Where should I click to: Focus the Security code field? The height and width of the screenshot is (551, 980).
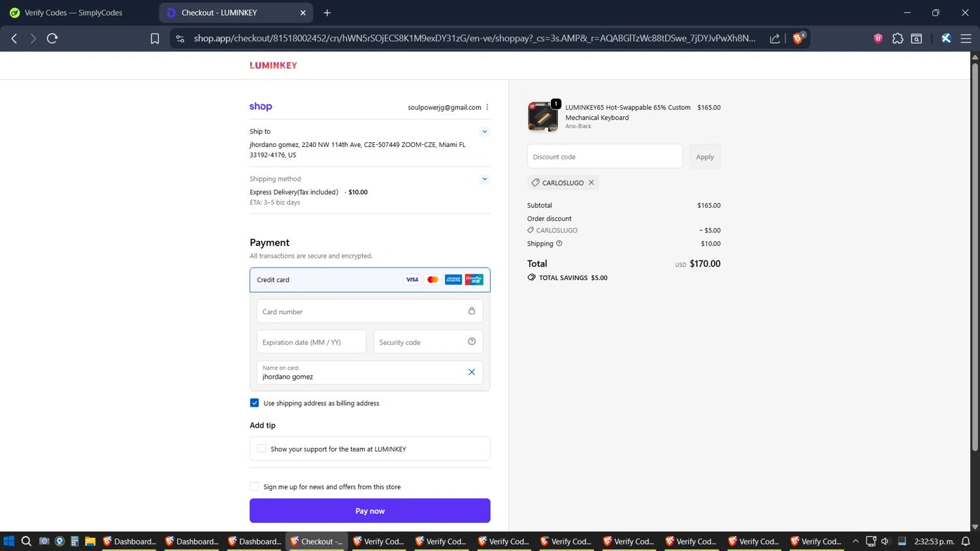tap(428, 342)
